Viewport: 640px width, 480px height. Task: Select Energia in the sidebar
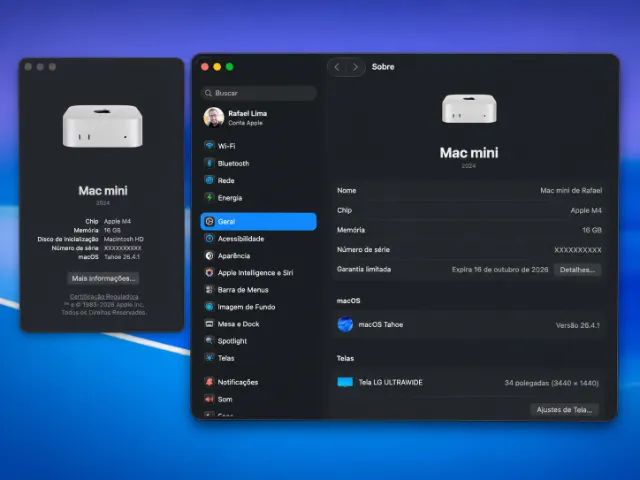[x=259, y=198]
